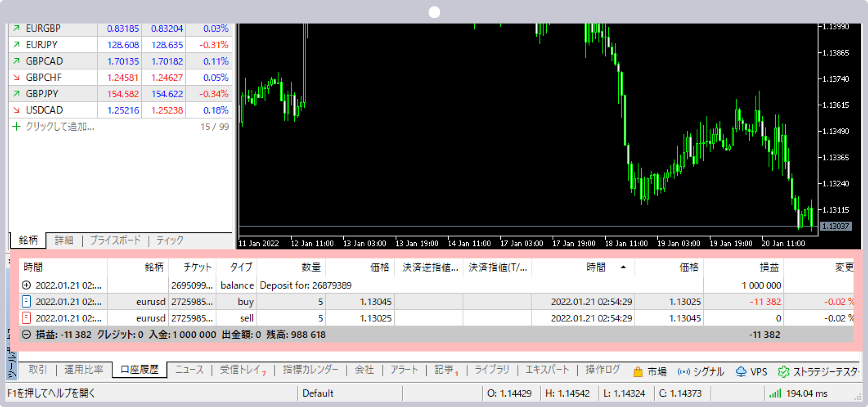The image size is (868, 407).
Task: Click the -11 382 loss in buy row
Action: point(765,302)
